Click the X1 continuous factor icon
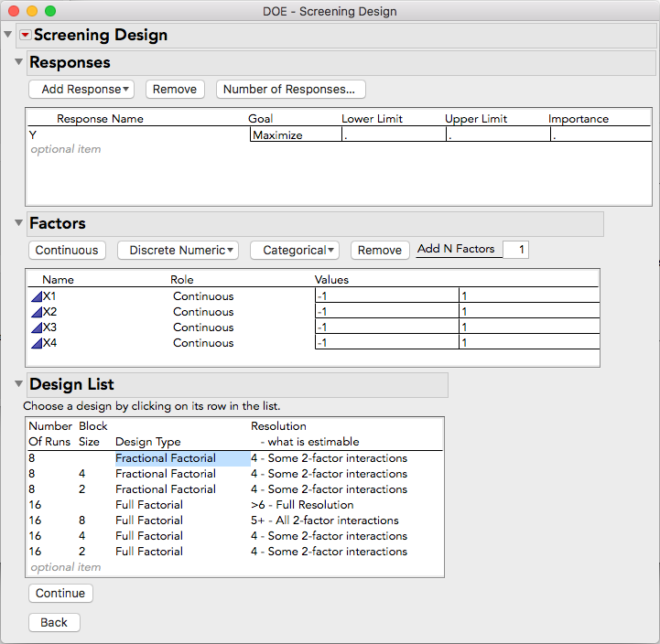The height and width of the screenshot is (644, 660). 36,296
